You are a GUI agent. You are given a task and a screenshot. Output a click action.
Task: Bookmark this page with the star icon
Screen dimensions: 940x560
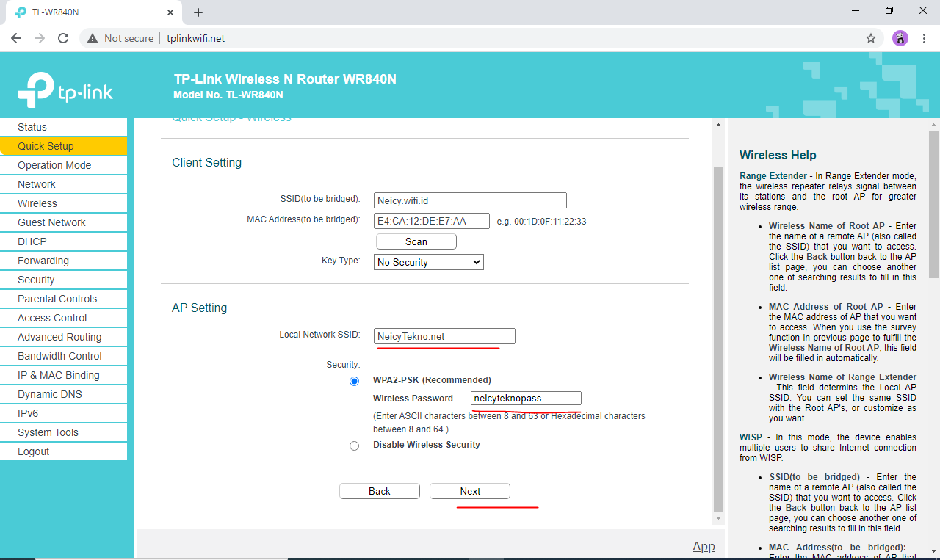[871, 38]
